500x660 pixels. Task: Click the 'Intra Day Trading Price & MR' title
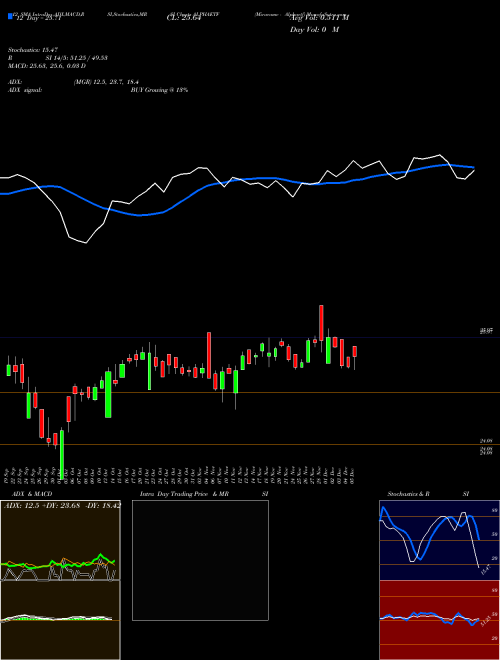pyautogui.click(x=184, y=494)
